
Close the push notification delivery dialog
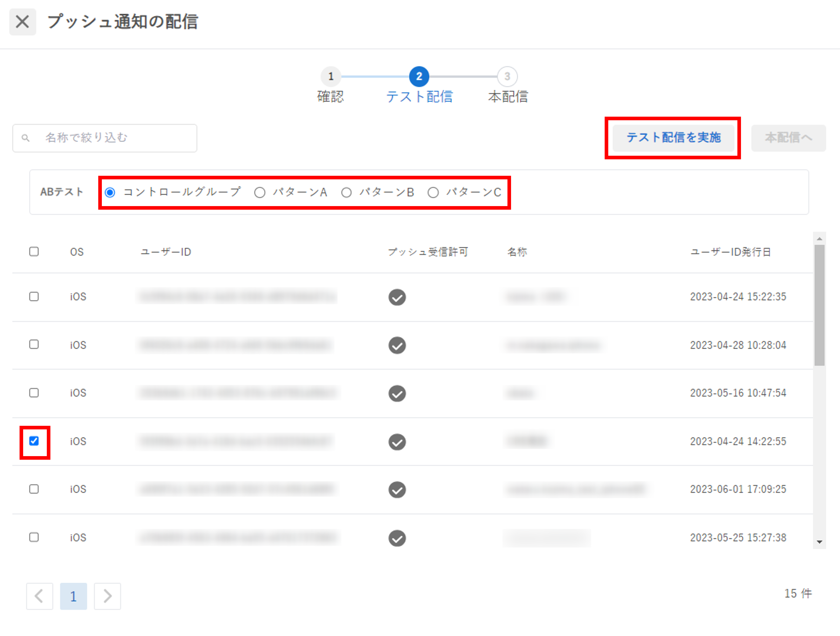(22, 22)
